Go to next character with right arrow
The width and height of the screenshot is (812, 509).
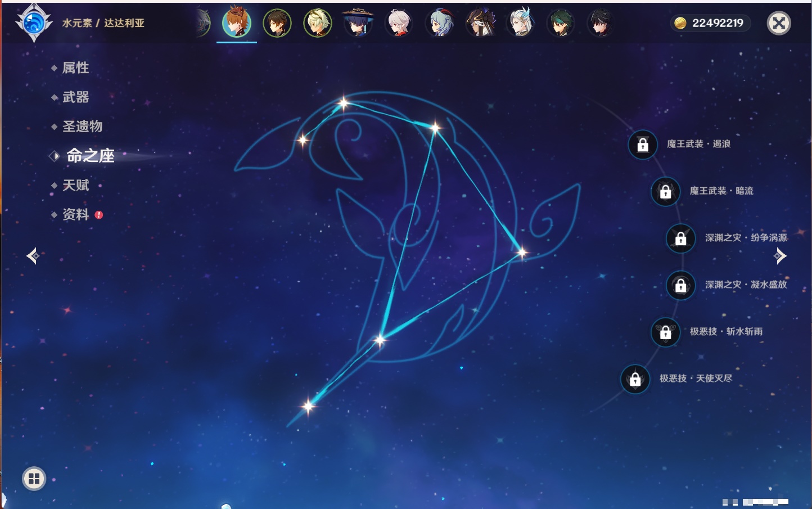point(780,256)
